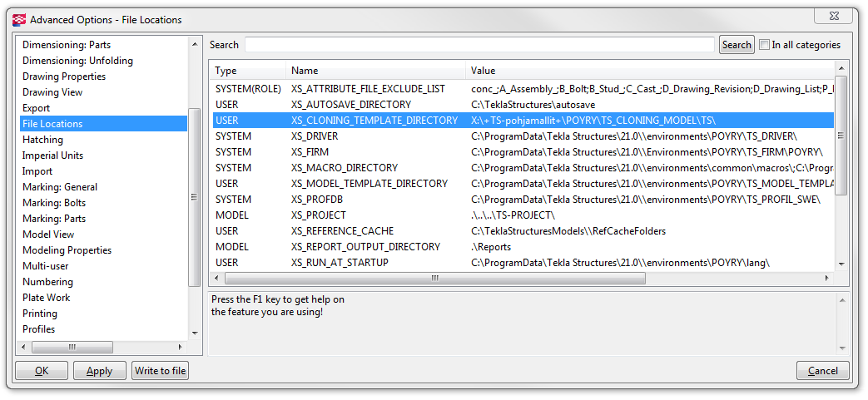Select the XS_ATTRIBUTE_FILE_EXCLUDE_LIST row
This screenshot has height=400, width=868.
coord(522,88)
